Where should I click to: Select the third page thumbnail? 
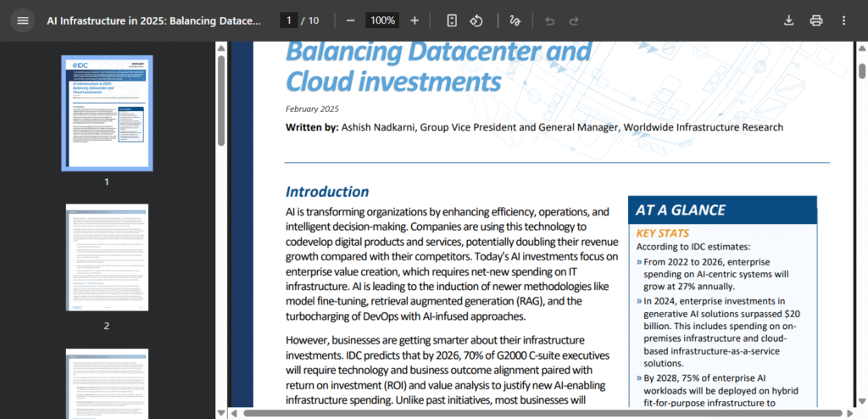coord(107,382)
